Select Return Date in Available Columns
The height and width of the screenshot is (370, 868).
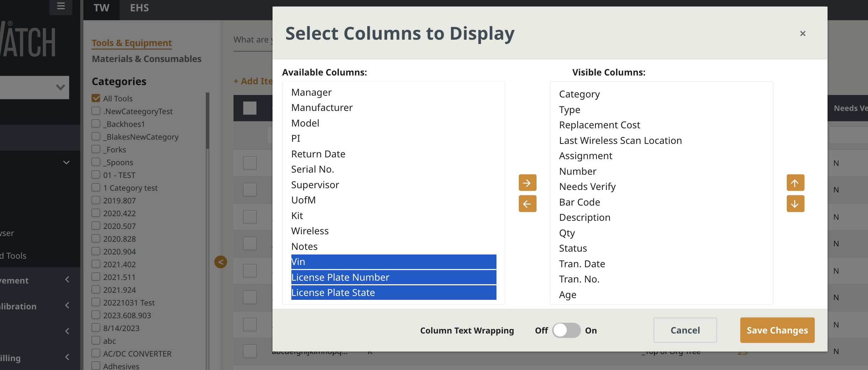[394, 154]
